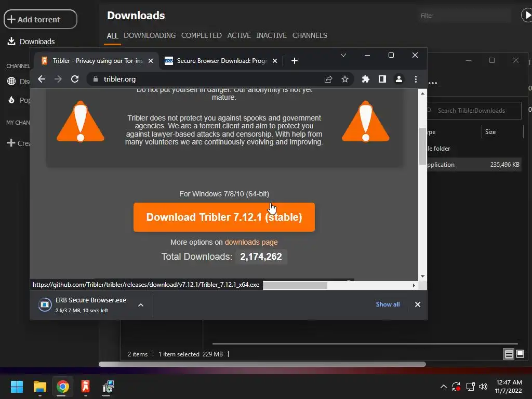Open the volume tray icon
The height and width of the screenshot is (399, 532).
pos(483,387)
